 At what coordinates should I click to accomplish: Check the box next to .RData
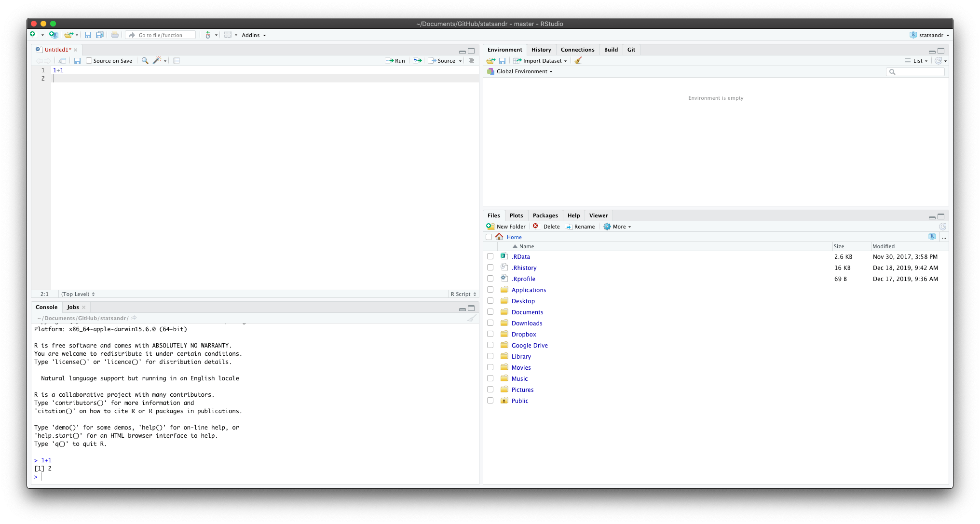(490, 256)
